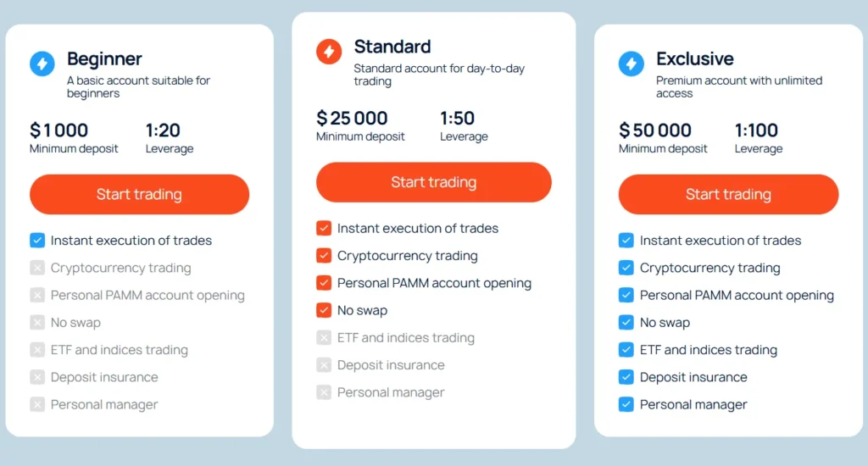Toggle Deposit insurance checkbox in Exclusive plan
This screenshot has height=466, width=868.
[x=626, y=377]
